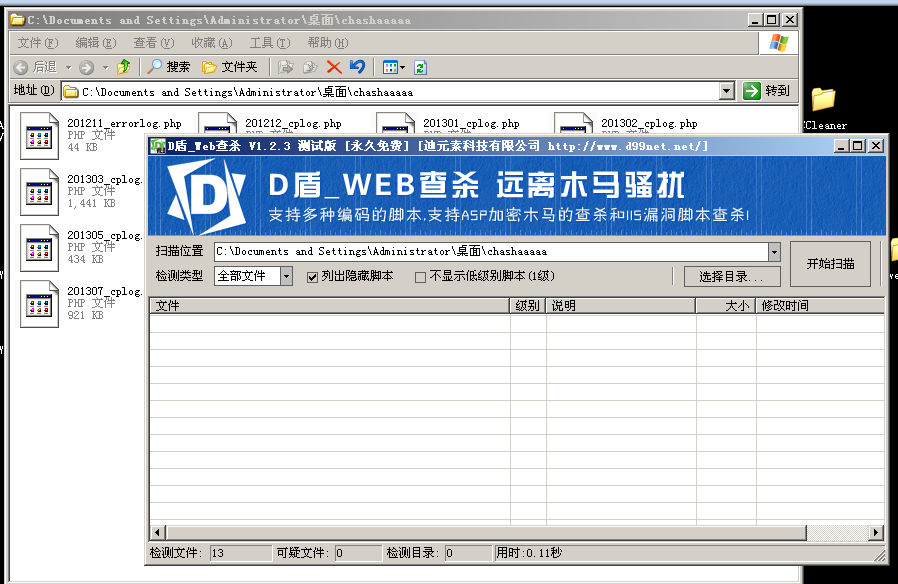The height and width of the screenshot is (584, 898).
Task: Sort results by the 级别 column header
Action: click(x=527, y=306)
